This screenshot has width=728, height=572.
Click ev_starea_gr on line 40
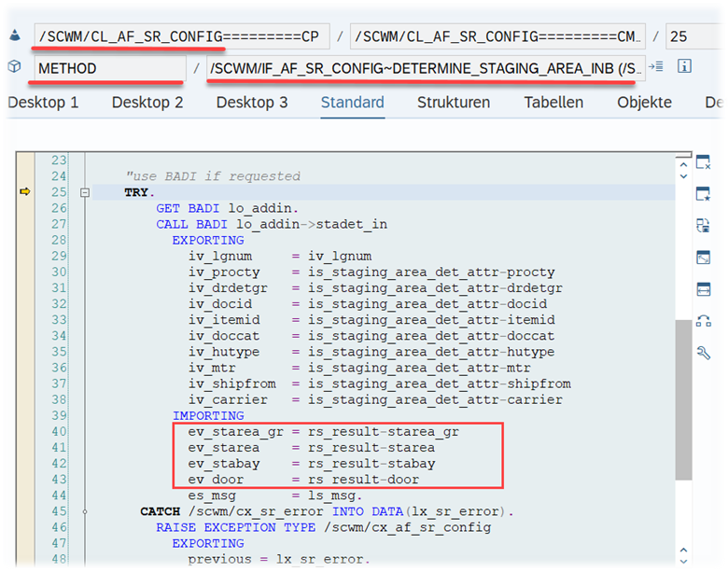coord(235,432)
